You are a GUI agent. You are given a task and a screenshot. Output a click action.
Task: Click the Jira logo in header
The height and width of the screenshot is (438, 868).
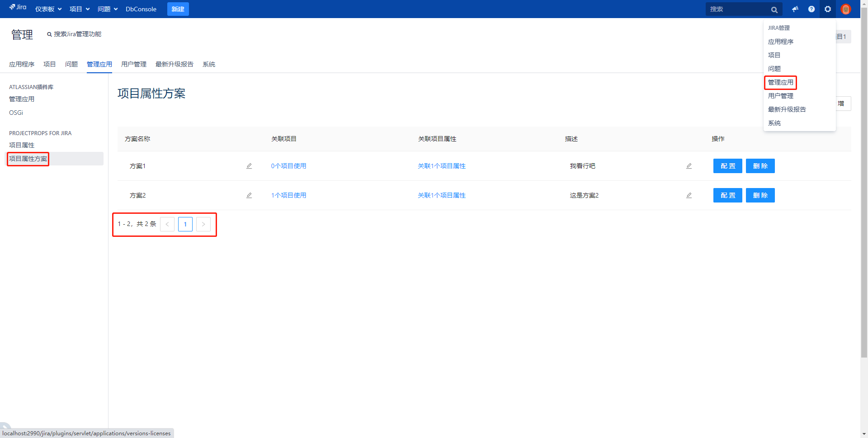pos(18,7)
